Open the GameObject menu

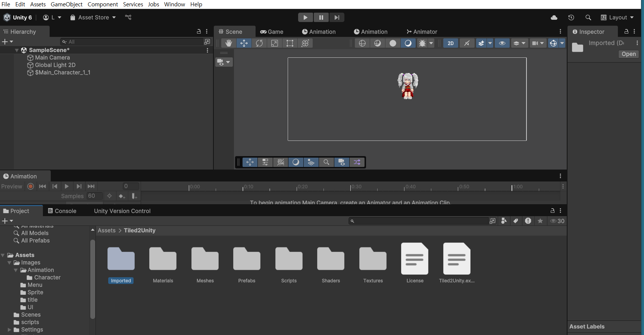pos(66,4)
